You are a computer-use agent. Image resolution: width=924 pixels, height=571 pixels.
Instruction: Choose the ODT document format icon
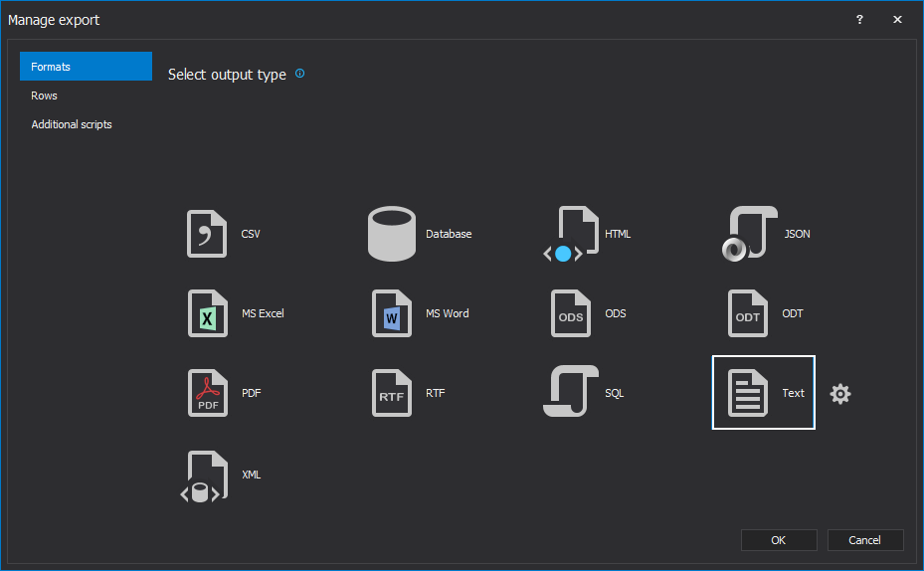click(748, 313)
